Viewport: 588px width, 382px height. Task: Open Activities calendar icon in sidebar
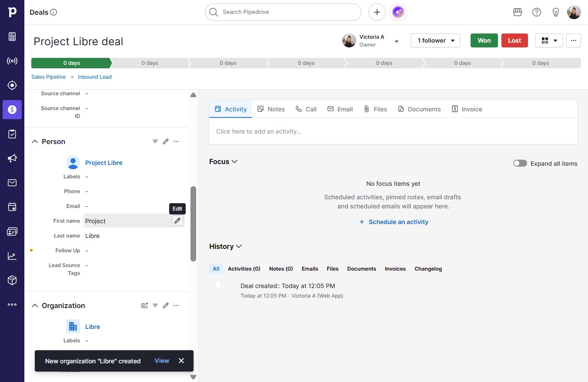(x=12, y=207)
